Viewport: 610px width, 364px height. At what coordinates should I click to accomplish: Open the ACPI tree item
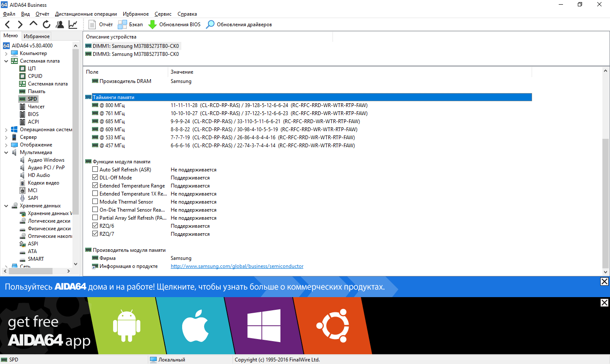tap(33, 122)
